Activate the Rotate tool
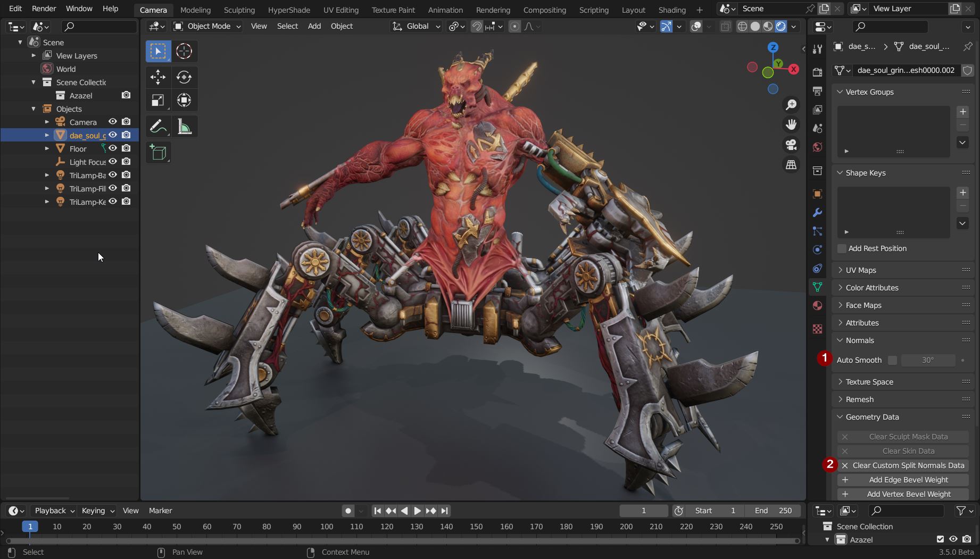This screenshot has height=559, width=980. coord(184,77)
